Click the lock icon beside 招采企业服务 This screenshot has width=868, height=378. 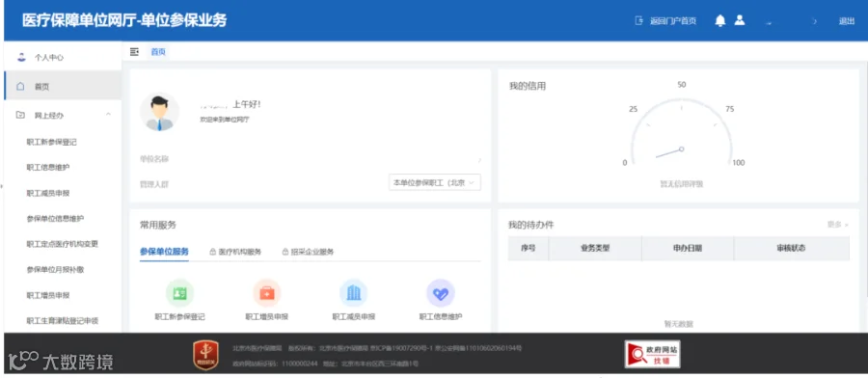(x=285, y=252)
